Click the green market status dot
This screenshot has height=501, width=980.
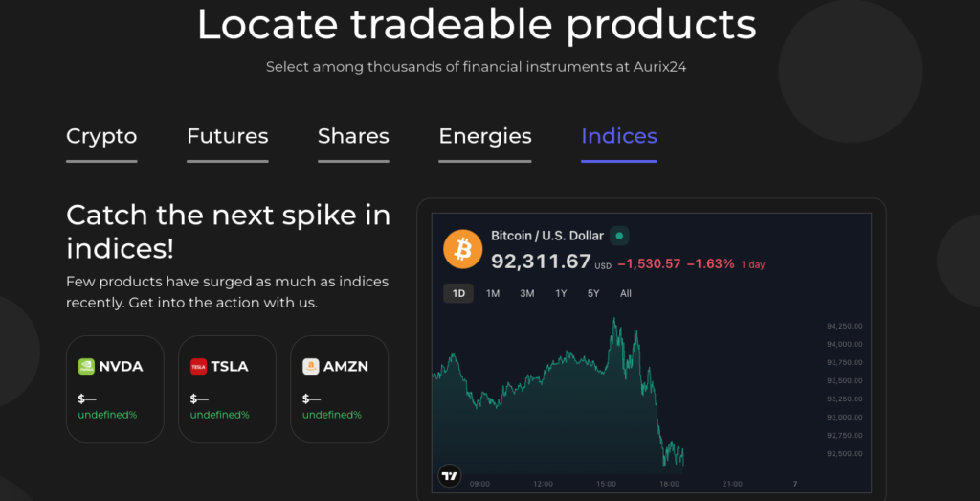pyautogui.click(x=619, y=235)
